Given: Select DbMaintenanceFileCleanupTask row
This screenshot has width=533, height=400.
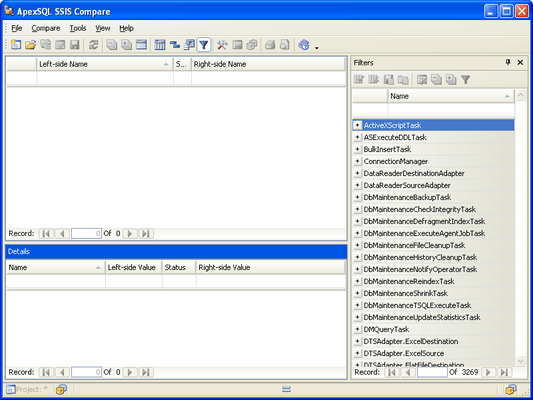Looking at the screenshot, I should pos(433,245).
